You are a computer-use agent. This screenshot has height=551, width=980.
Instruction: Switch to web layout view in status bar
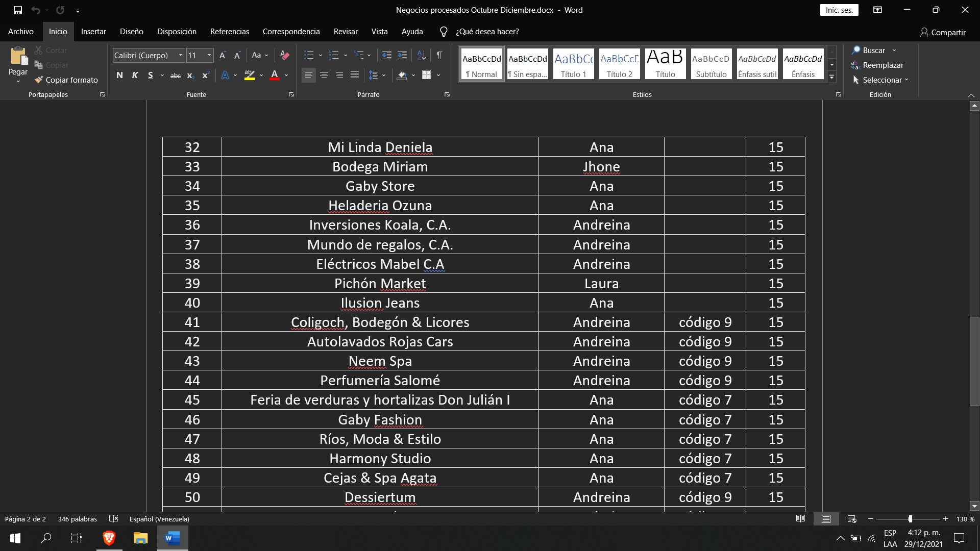tap(852, 519)
